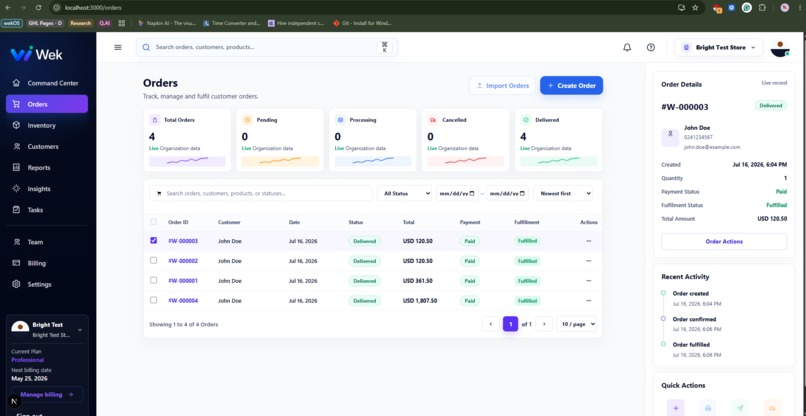Bookmark this page with star icon
The height and width of the screenshot is (416, 806).
tap(695, 8)
